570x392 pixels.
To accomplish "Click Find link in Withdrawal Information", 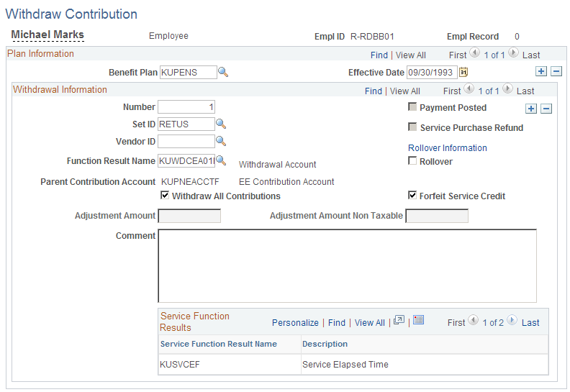I will (x=373, y=91).
